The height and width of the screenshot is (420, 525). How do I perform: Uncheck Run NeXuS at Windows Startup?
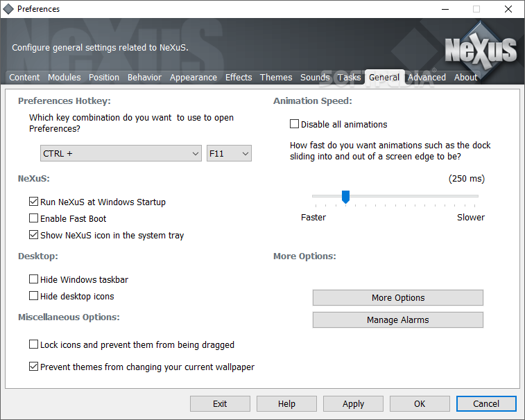coord(33,202)
